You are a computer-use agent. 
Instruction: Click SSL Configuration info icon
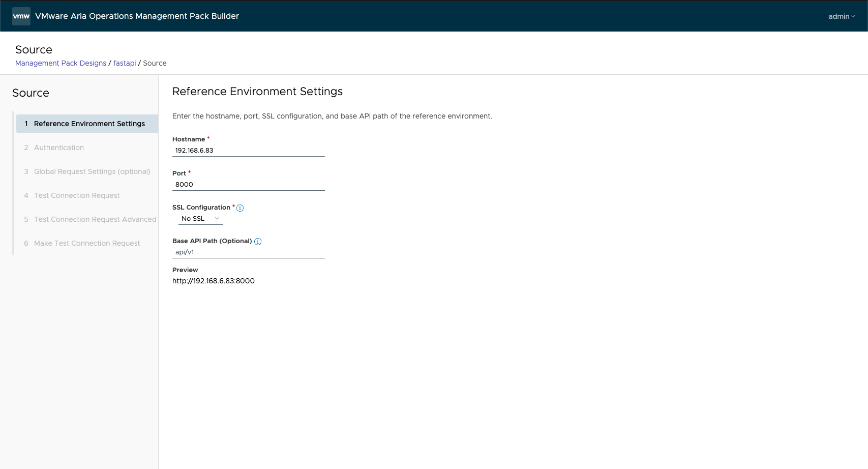pyautogui.click(x=240, y=208)
